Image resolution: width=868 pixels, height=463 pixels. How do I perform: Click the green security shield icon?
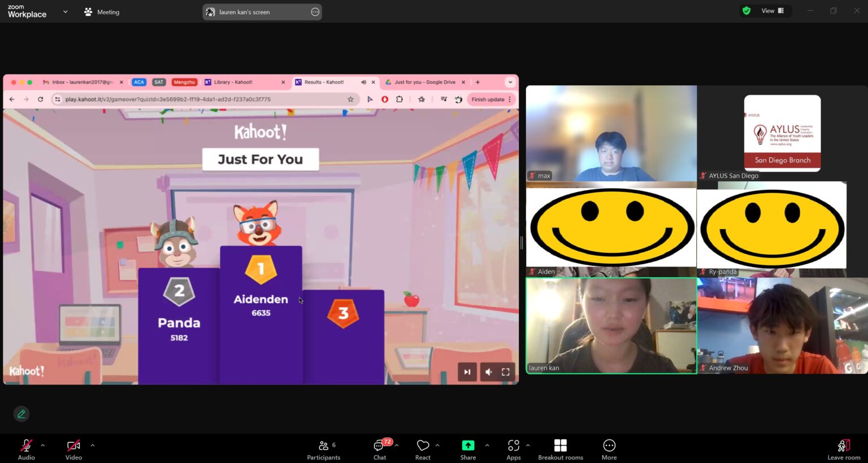[x=747, y=11]
